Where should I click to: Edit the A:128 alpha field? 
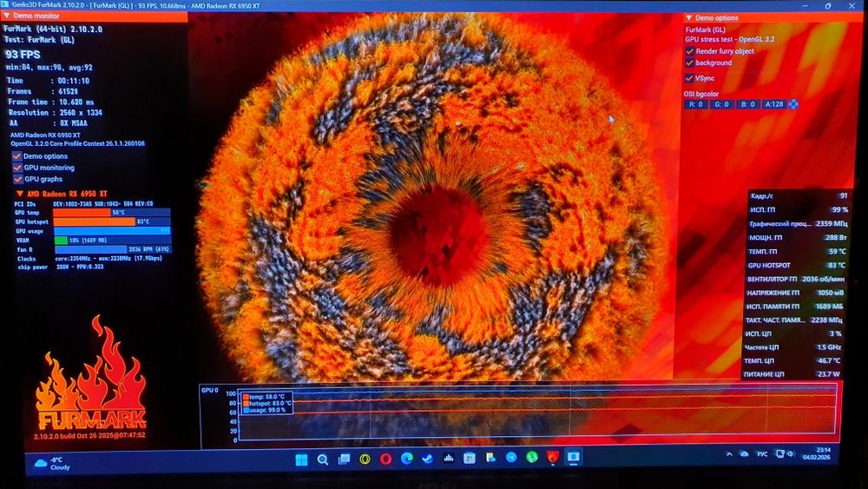pyautogui.click(x=774, y=104)
